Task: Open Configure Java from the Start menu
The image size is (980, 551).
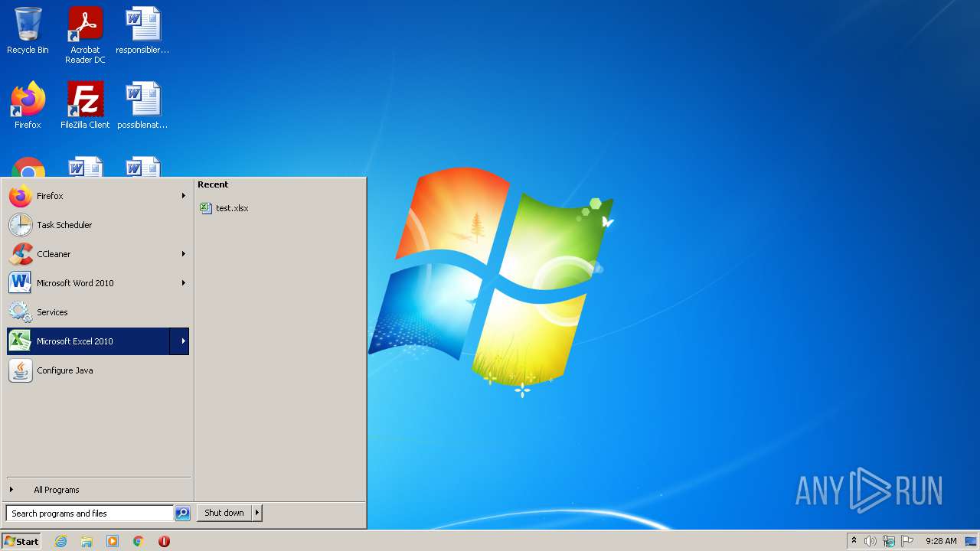Action: tap(98, 370)
